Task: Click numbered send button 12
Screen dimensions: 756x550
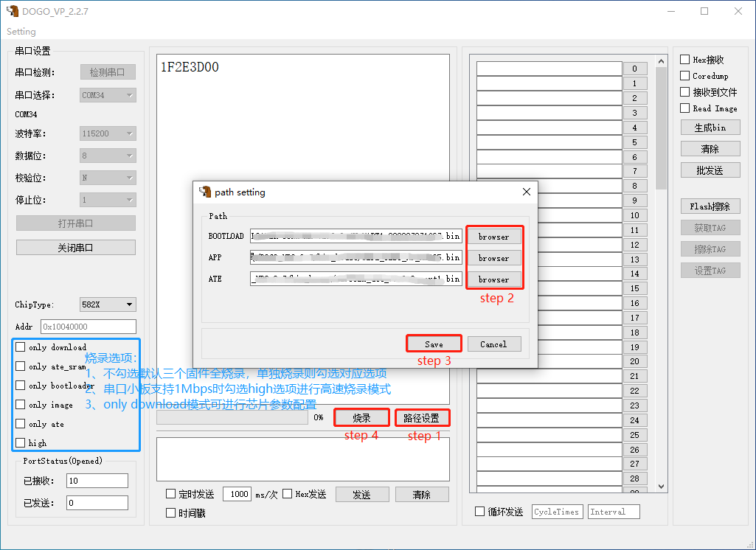Action: pyautogui.click(x=634, y=245)
